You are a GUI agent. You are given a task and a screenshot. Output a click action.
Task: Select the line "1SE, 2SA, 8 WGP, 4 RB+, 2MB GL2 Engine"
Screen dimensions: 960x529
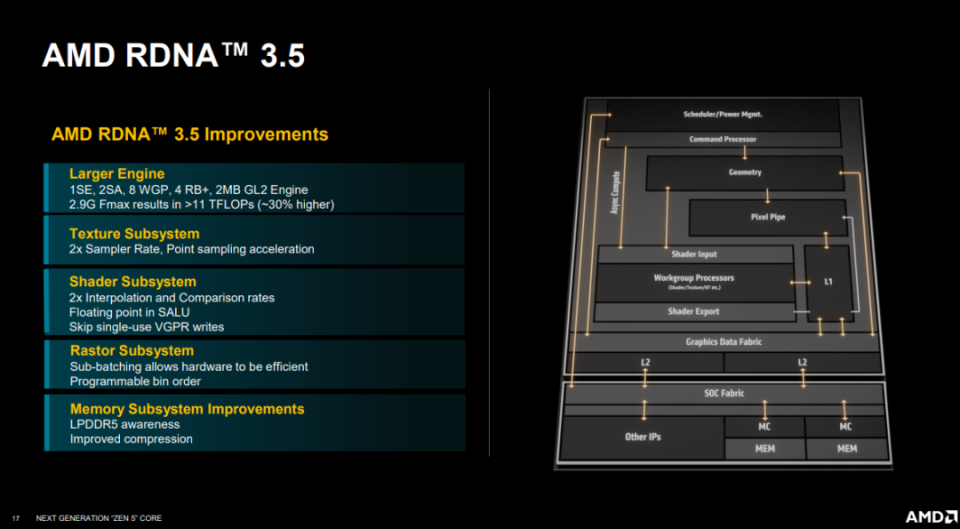(x=189, y=190)
